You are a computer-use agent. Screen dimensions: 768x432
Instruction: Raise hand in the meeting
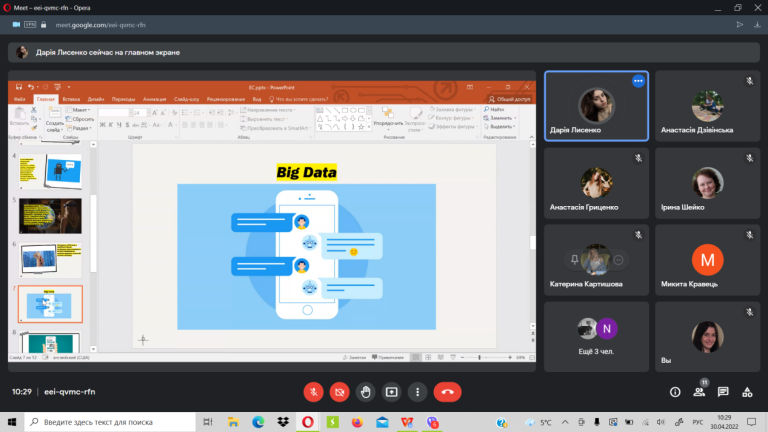click(365, 392)
